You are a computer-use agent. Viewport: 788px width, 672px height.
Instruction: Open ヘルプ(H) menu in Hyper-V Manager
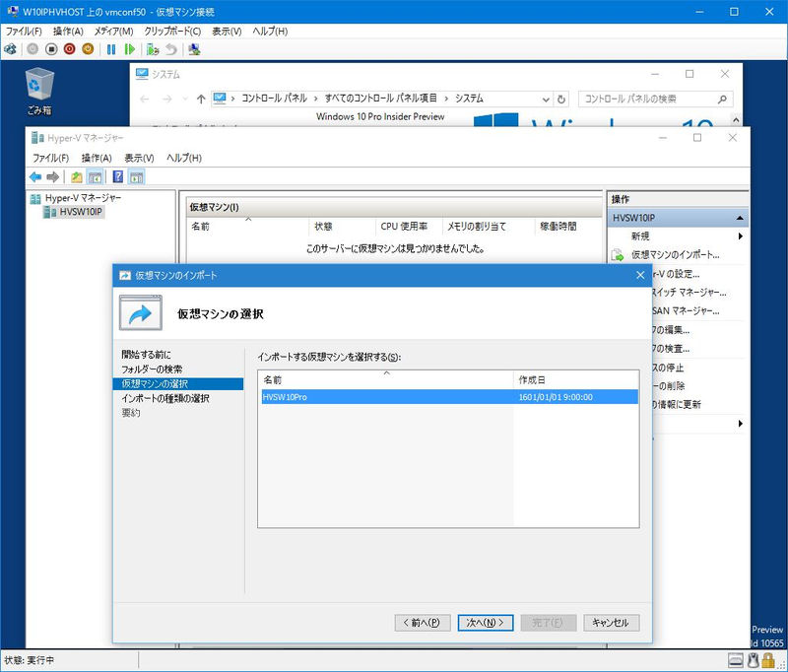pos(184,158)
